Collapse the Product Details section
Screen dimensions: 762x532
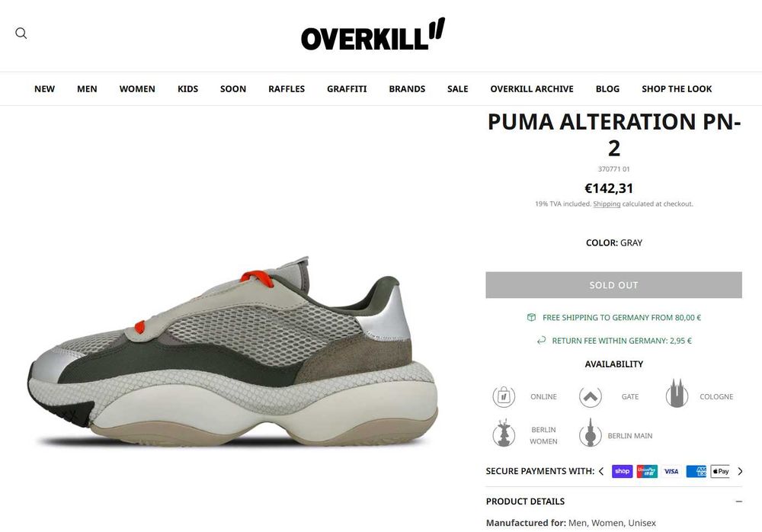pyautogui.click(x=738, y=502)
